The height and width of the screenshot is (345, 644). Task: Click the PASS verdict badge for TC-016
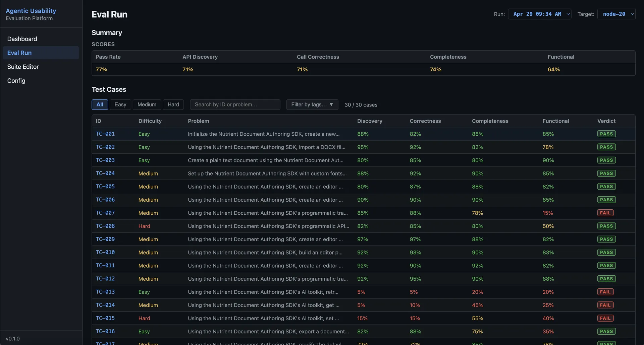606,332
